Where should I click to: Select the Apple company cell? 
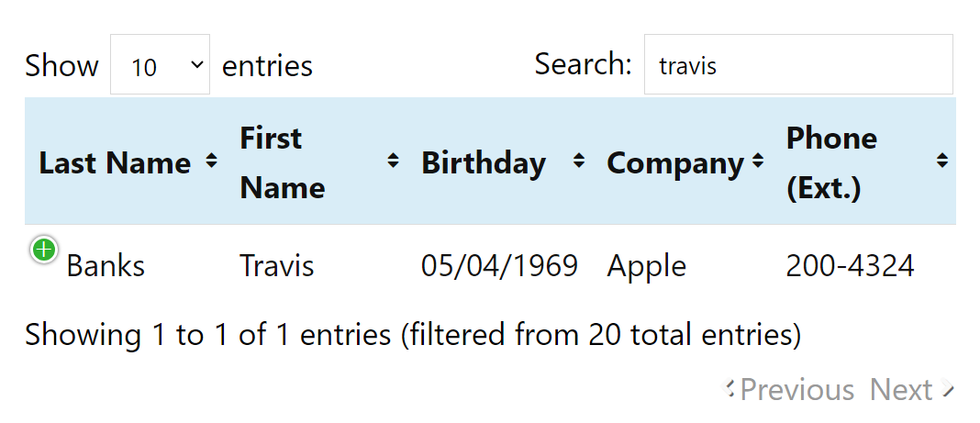(646, 265)
